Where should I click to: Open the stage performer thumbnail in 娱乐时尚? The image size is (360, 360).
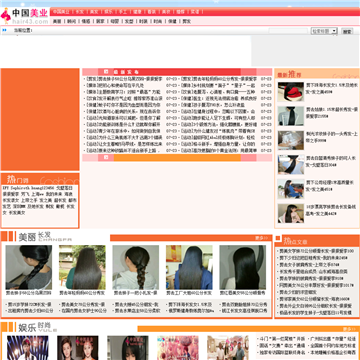pos(28,348)
